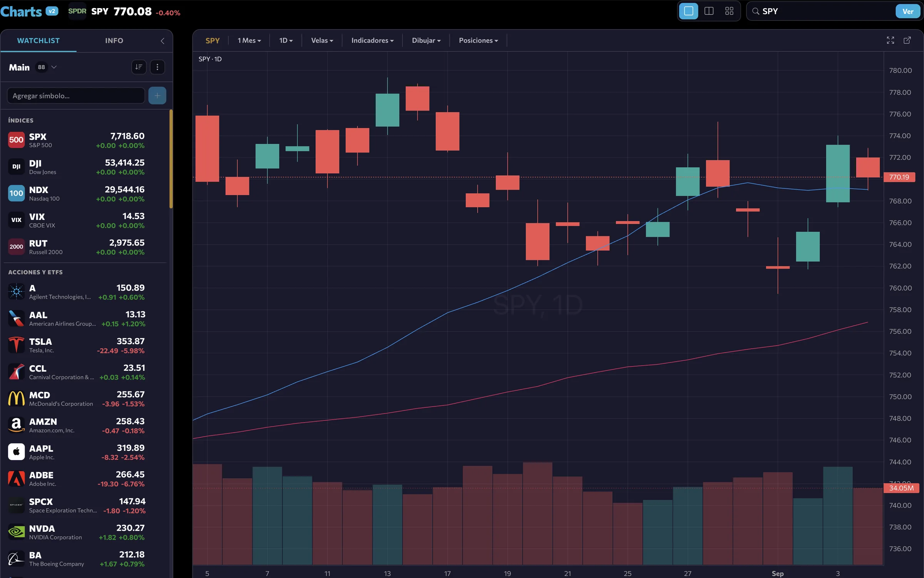
Task: Switch to the INFO tab
Action: (114, 40)
